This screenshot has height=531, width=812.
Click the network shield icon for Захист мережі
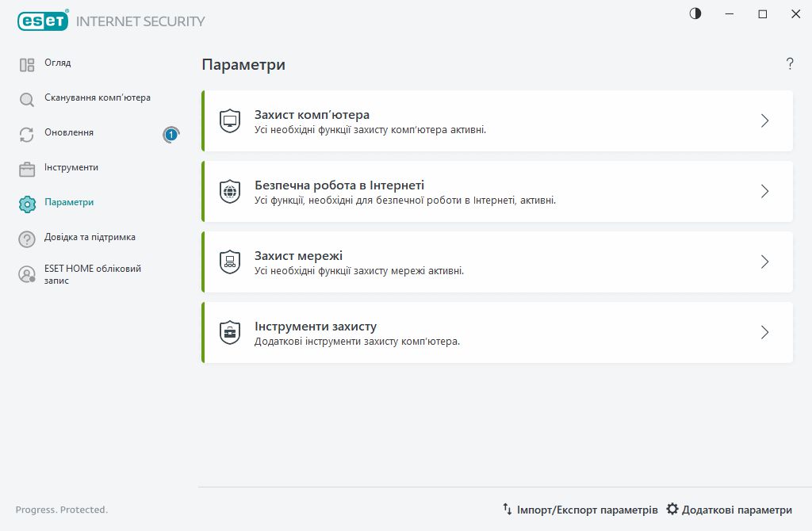point(229,262)
